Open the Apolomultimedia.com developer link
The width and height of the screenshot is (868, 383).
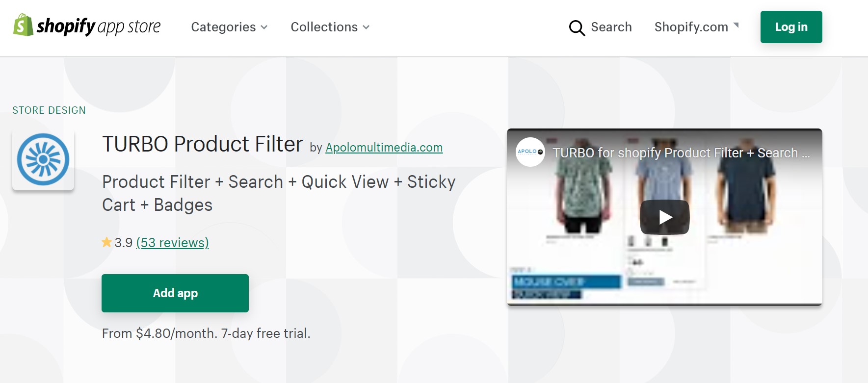384,148
